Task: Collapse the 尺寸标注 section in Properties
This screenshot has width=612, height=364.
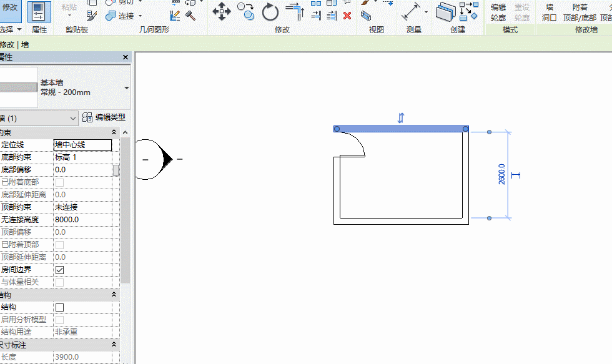Action: point(114,345)
